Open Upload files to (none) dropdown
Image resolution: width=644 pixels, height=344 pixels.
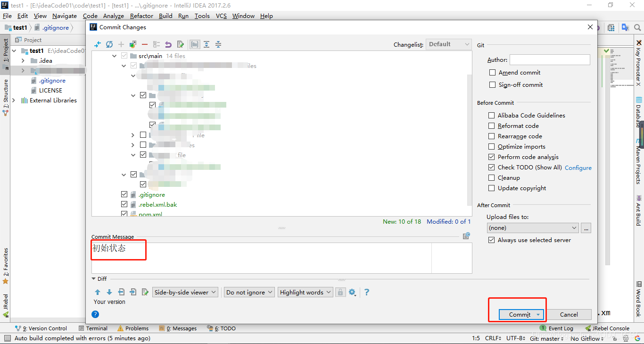click(x=533, y=228)
